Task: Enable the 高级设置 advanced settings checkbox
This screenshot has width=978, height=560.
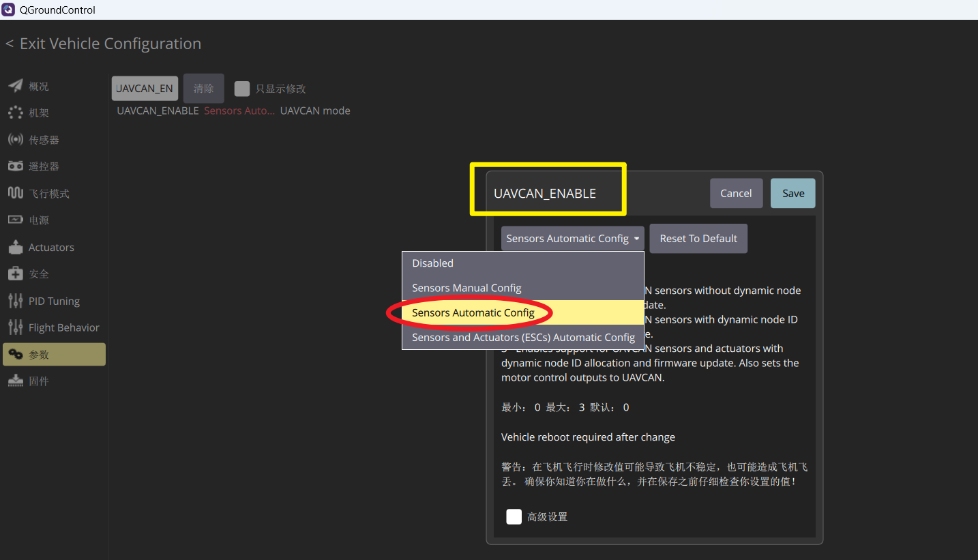Action: click(x=514, y=517)
